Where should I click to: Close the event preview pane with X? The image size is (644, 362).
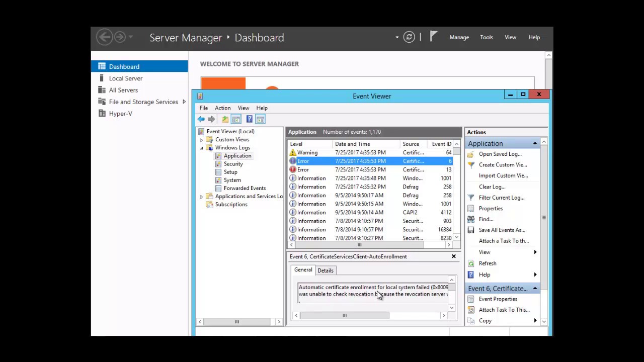tap(453, 256)
